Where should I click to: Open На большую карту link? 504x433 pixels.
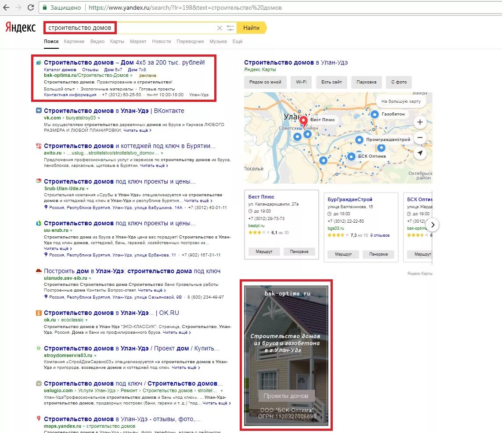pyautogui.click(x=401, y=101)
